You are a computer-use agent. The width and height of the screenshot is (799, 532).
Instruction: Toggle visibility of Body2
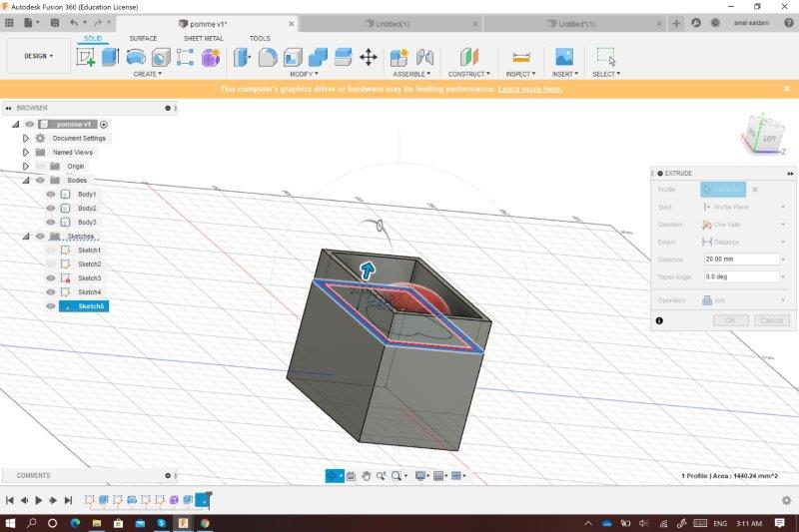pos(51,209)
